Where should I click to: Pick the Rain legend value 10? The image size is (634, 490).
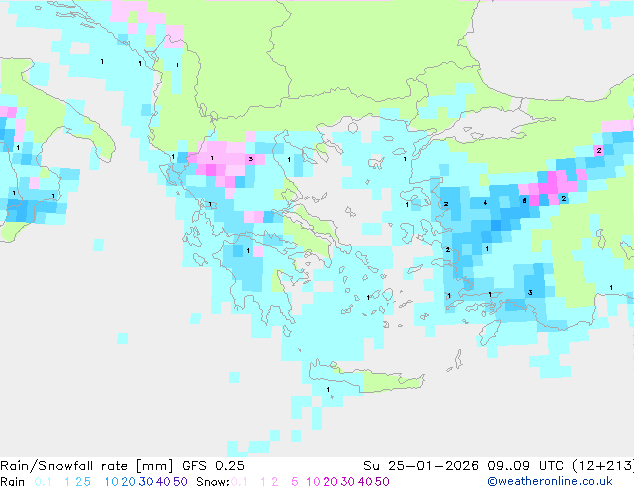(x=111, y=482)
